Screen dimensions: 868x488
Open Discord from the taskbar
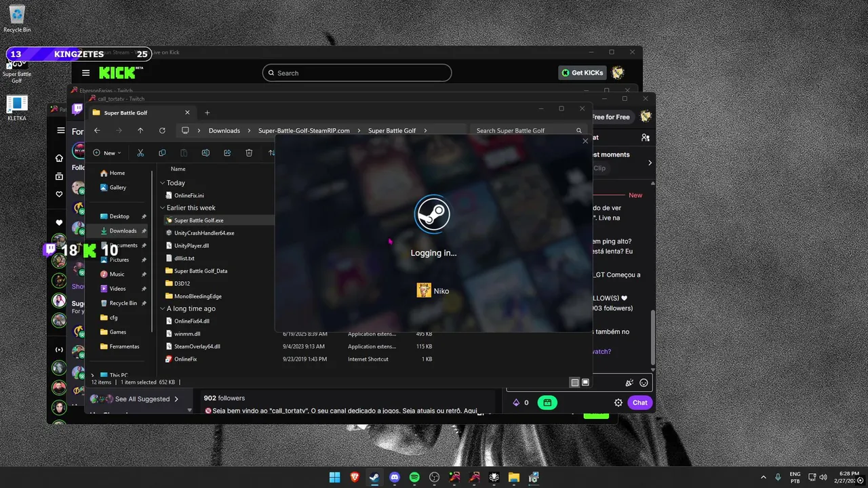[395, 477]
